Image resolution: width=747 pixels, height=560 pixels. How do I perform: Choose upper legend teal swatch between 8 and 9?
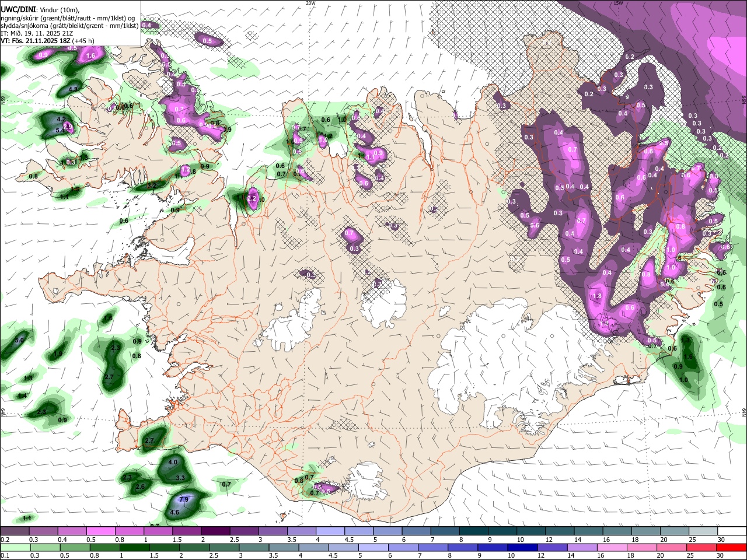click(x=474, y=531)
